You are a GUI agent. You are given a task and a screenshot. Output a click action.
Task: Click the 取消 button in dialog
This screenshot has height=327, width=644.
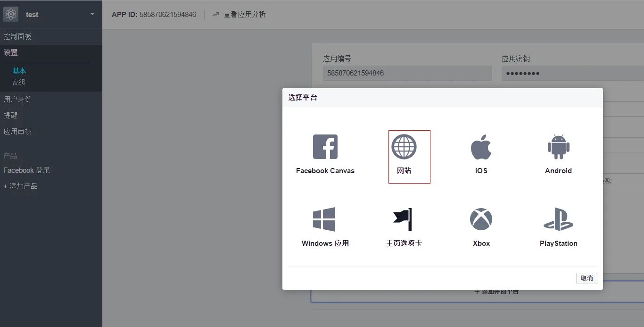586,278
